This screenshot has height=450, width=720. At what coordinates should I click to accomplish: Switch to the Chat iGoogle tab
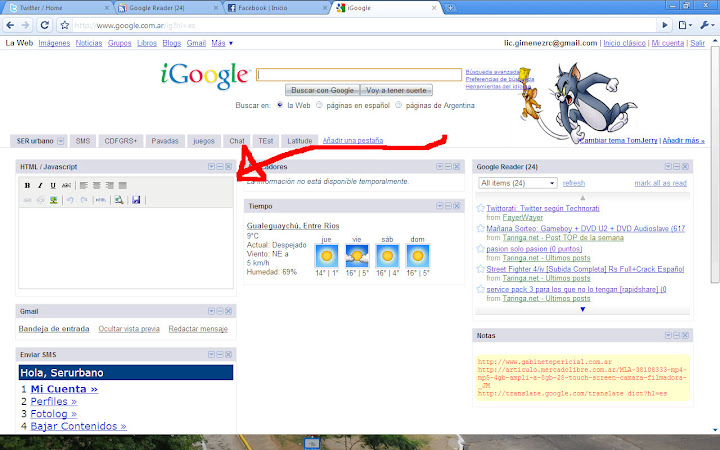pyautogui.click(x=237, y=141)
